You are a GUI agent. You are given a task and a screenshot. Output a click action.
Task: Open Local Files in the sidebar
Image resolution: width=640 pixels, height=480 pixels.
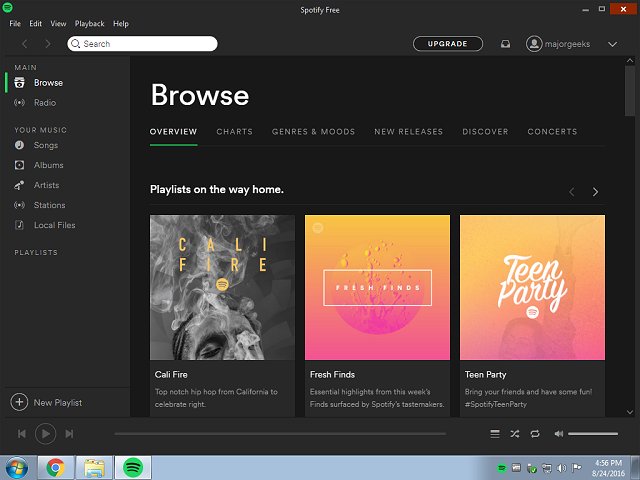[54, 225]
